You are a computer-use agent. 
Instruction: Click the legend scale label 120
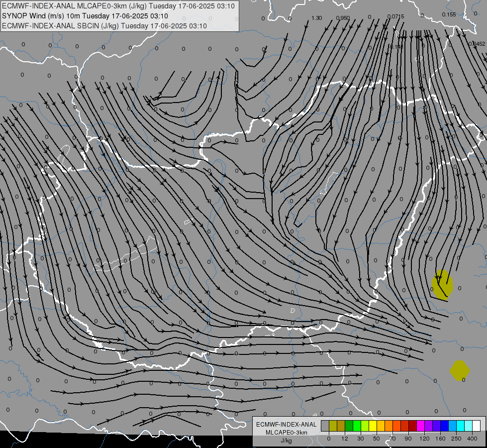(424, 439)
